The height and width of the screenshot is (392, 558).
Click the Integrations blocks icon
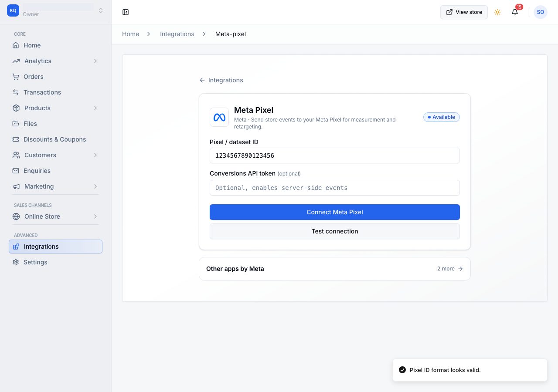pos(16,247)
